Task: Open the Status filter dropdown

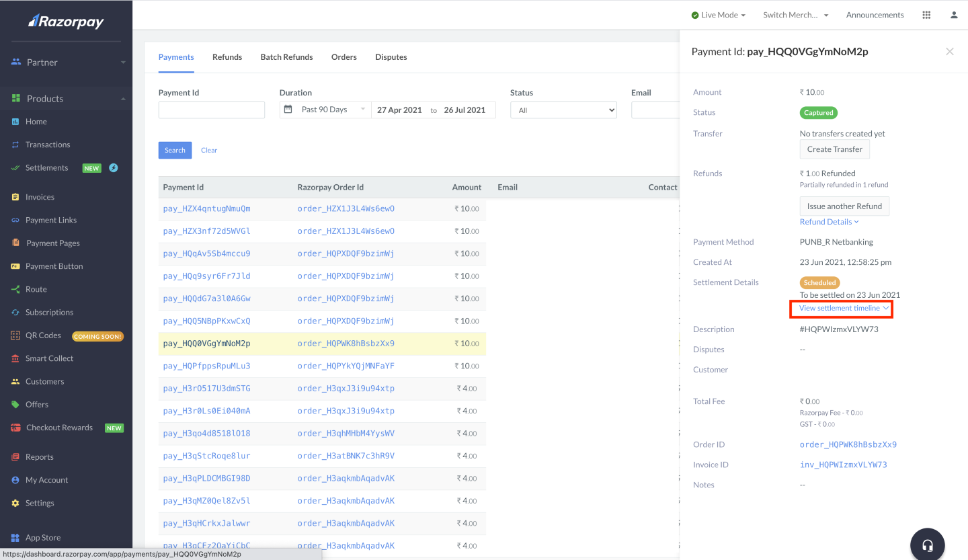Action: [563, 109]
